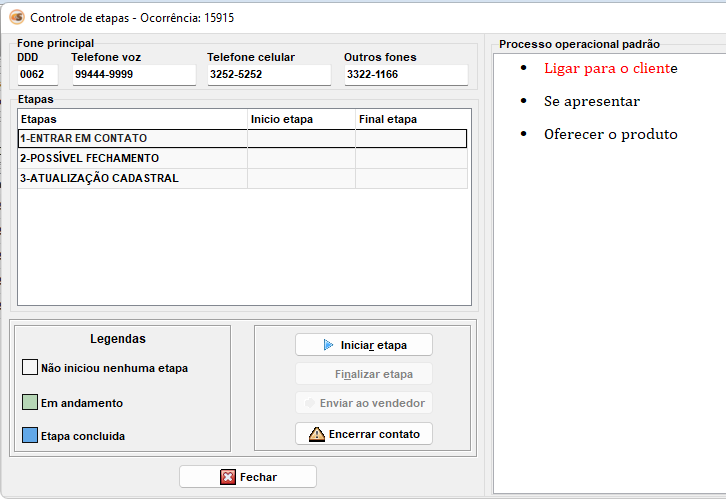This screenshot has width=726, height=502.
Task: Select the Outros fones field
Action: (x=405, y=75)
